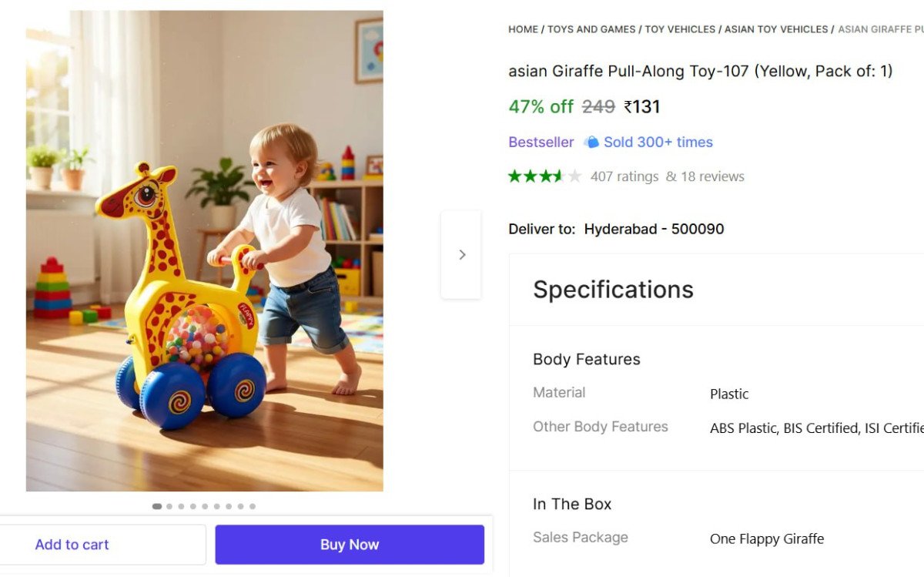924x577 pixels.
Task: Select the fifth carousel image dot
Action: pos(205,506)
